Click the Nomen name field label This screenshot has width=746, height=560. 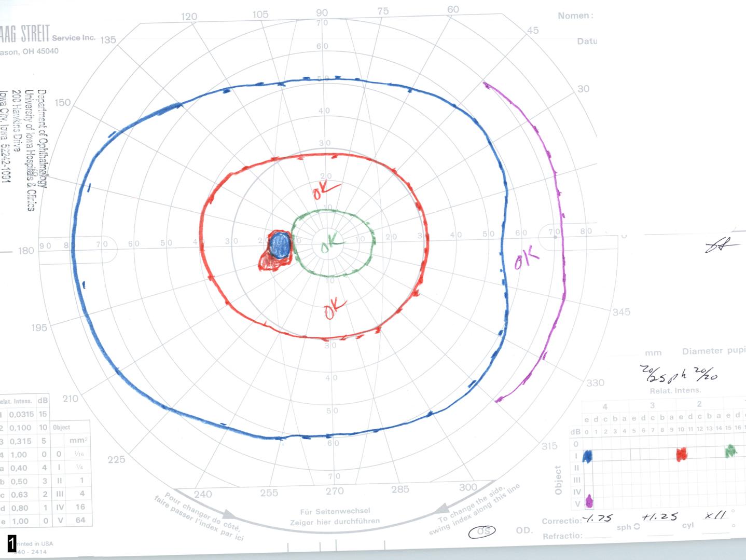575,16
